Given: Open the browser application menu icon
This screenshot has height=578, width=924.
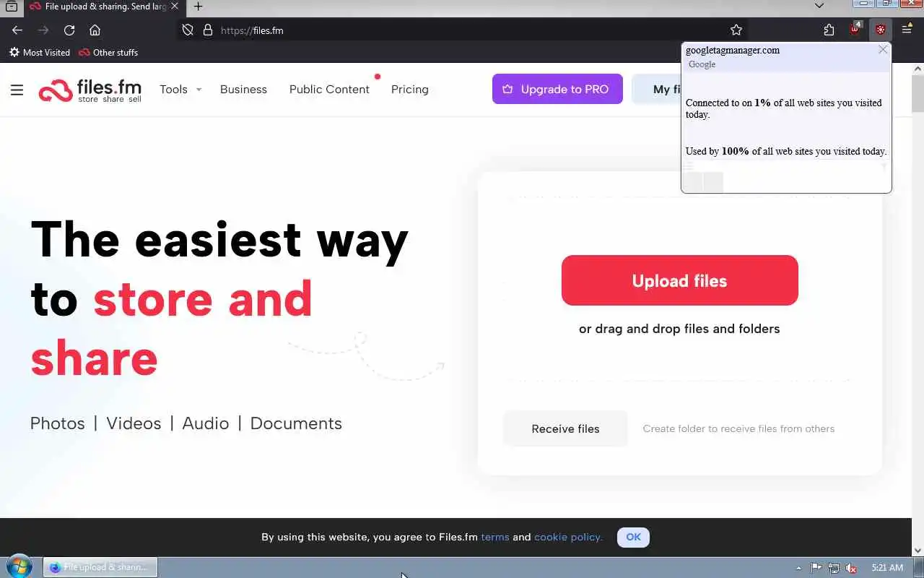Looking at the screenshot, I should [x=907, y=30].
